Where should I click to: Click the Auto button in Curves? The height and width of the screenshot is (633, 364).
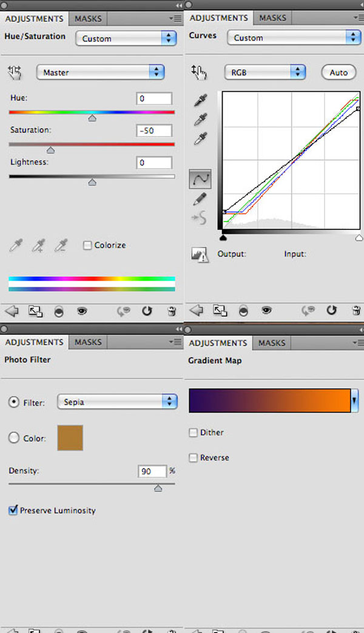coord(339,73)
